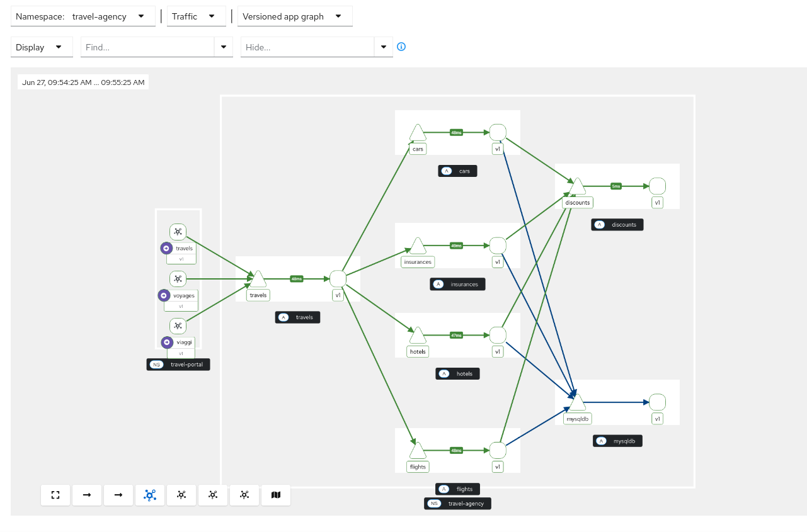The height and width of the screenshot is (532, 807).
Task: Open the Display dropdown
Action: point(41,47)
